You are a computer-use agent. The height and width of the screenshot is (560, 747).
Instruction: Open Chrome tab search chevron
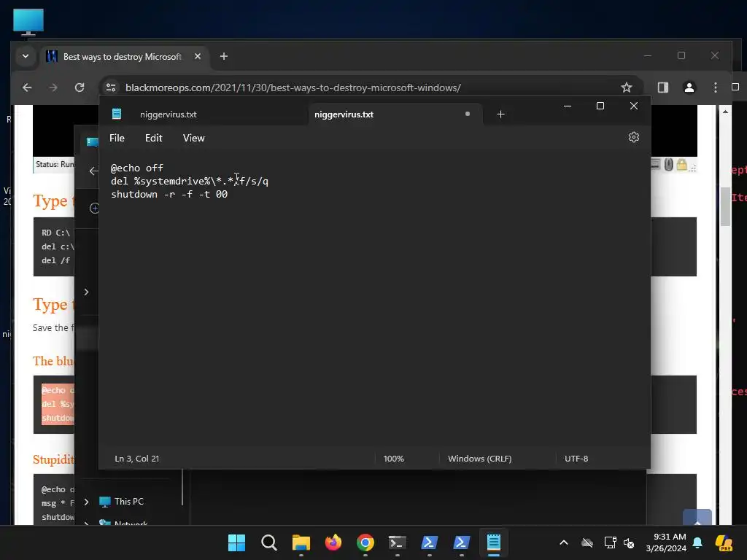click(26, 56)
